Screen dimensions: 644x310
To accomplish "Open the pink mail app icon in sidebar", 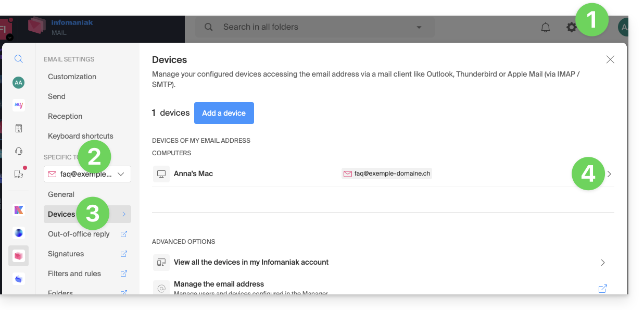I will [19, 256].
